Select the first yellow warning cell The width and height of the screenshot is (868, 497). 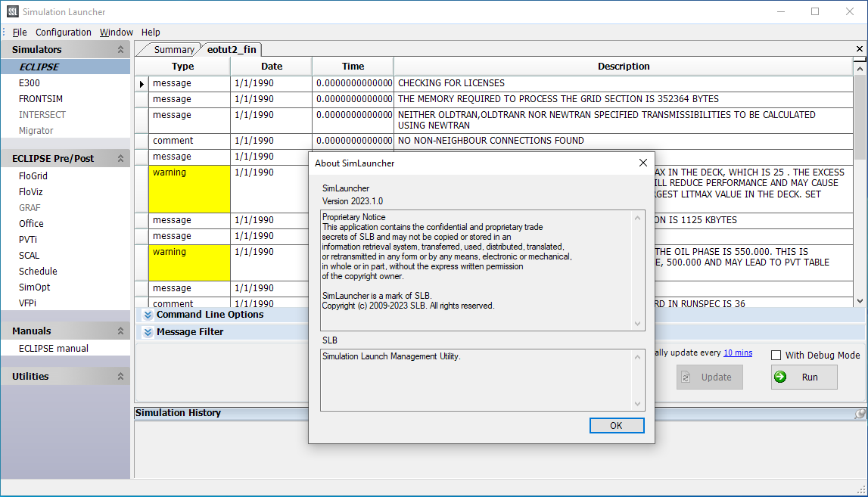click(x=189, y=188)
